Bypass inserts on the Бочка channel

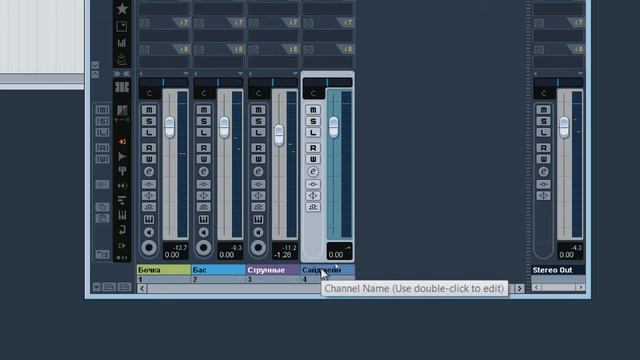[149, 184]
